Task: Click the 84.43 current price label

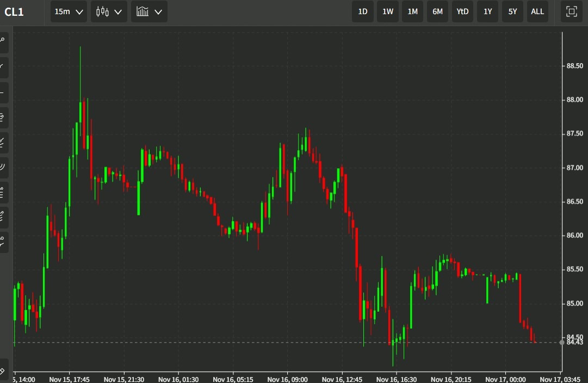Action: point(575,343)
